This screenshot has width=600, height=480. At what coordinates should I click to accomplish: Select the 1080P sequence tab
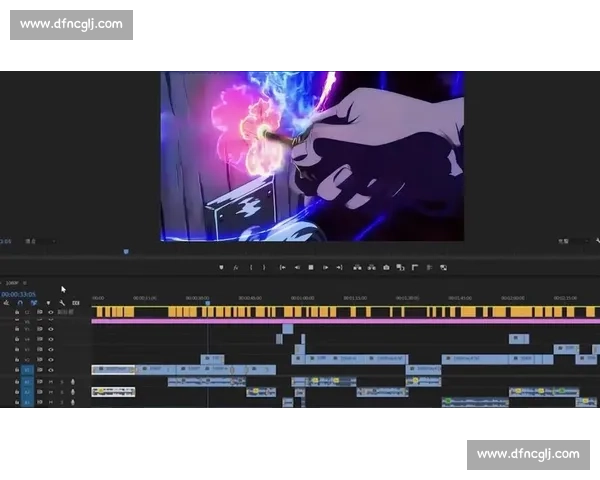(x=12, y=283)
